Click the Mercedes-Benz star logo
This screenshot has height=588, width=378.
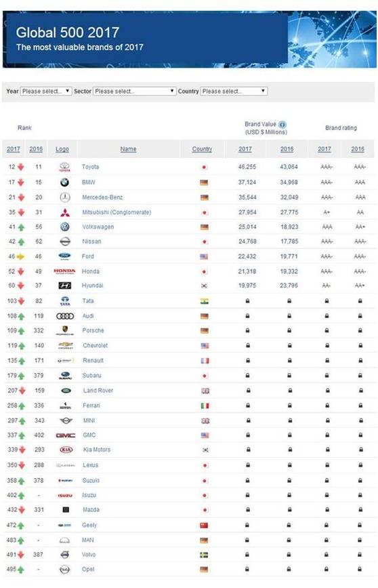65,197
